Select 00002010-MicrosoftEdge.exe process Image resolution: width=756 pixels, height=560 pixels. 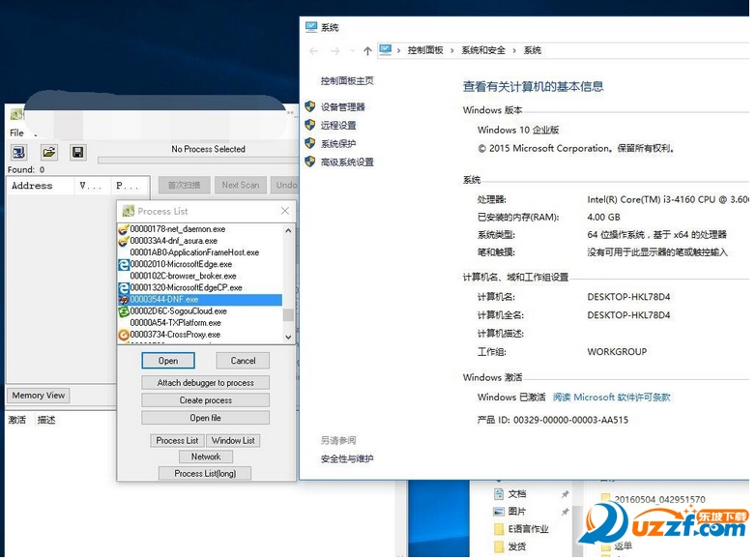pos(181,264)
